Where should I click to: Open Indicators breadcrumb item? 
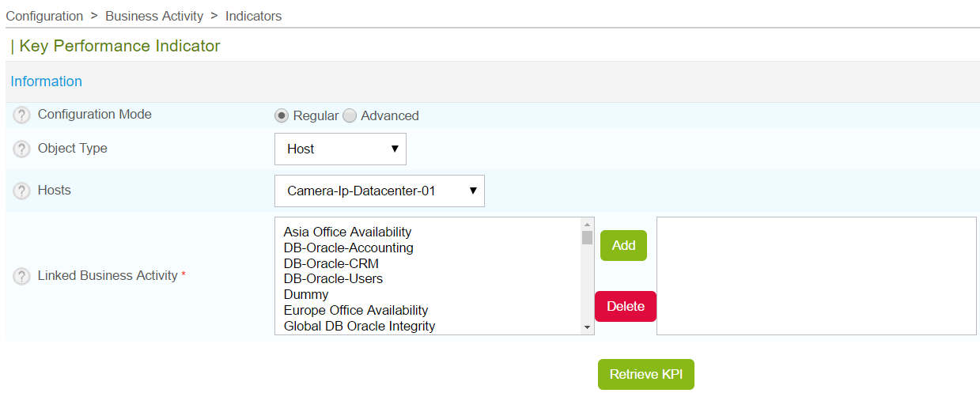coord(253,16)
